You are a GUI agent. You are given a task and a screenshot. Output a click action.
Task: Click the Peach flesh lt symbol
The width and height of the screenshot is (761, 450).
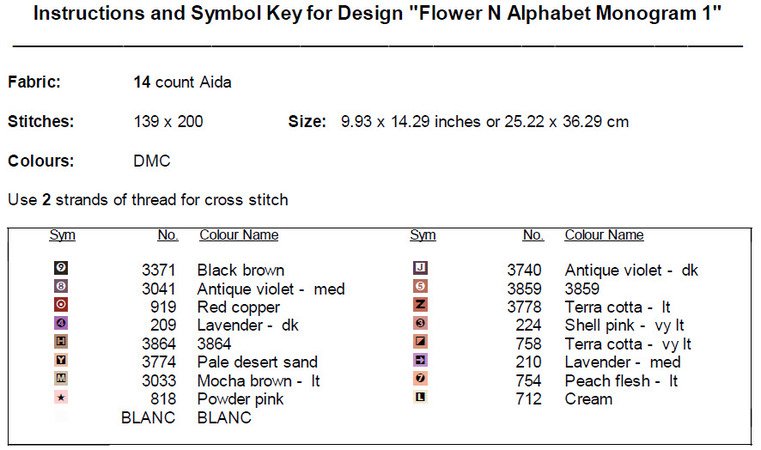[x=421, y=380]
